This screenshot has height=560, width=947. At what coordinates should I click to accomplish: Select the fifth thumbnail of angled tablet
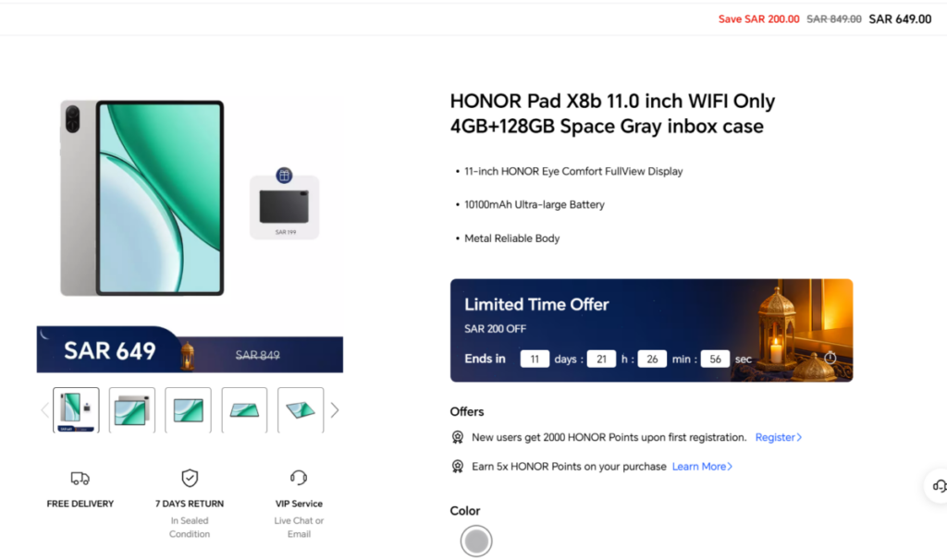click(x=301, y=410)
